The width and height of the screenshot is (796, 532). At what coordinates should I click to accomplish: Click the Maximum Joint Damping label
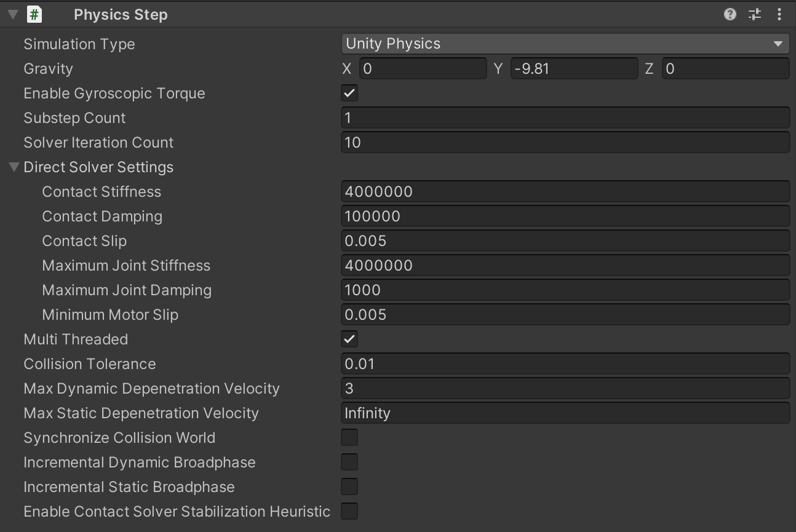point(127,290)
